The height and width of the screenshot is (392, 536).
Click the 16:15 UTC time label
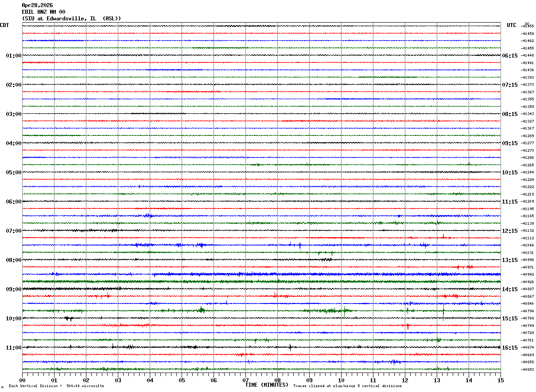(x=510, y=348)
